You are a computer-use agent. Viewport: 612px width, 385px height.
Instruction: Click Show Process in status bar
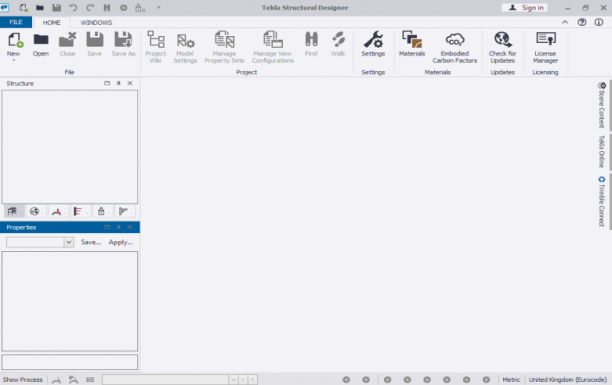pyautogui.click(x=23, y=380)
